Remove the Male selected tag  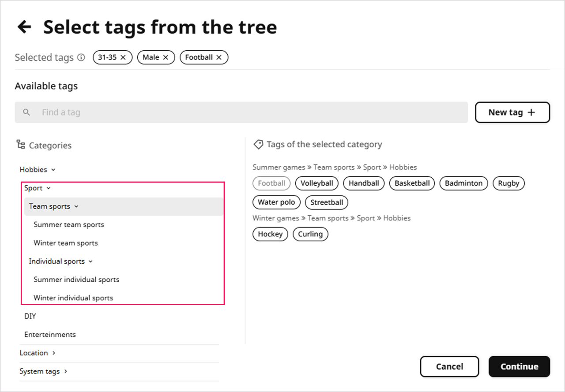[x=166, y=57]
